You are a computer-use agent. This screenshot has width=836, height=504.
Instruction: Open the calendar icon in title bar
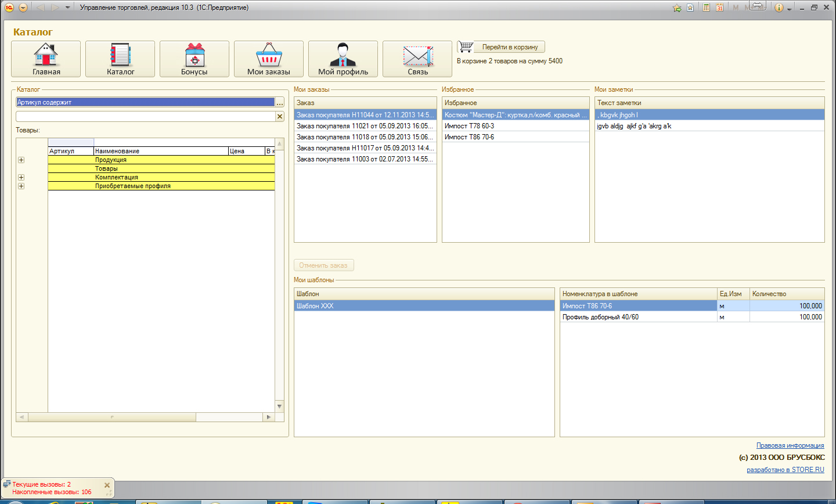pos(719,8)
